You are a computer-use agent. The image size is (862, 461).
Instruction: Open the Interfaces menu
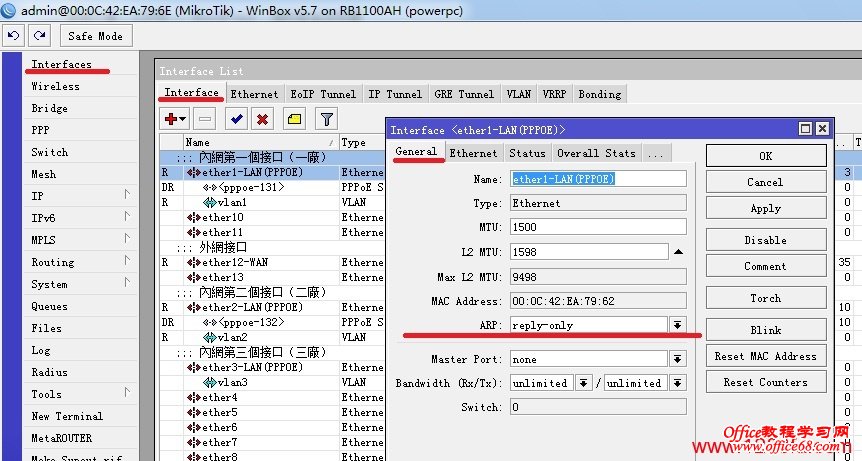point(61,64)
